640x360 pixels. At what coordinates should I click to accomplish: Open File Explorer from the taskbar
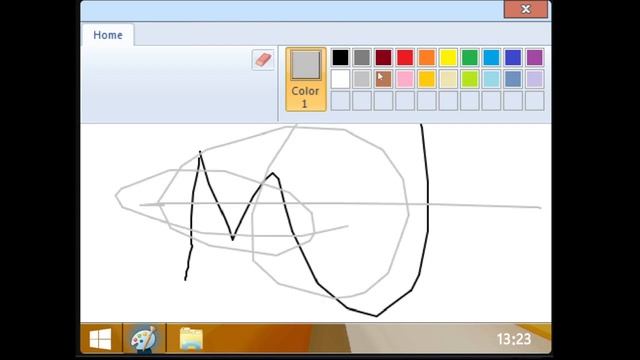click(191, 339)
